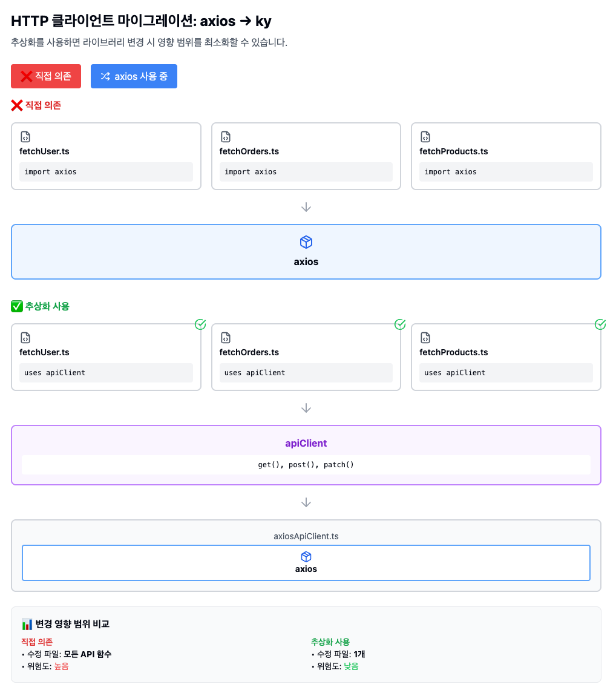The height and width of the screenshot is (696, 616).
Task: Click file icon on apiClient fetchProducts.ts card
Action: pyautogui.click(x=425, y=338)
